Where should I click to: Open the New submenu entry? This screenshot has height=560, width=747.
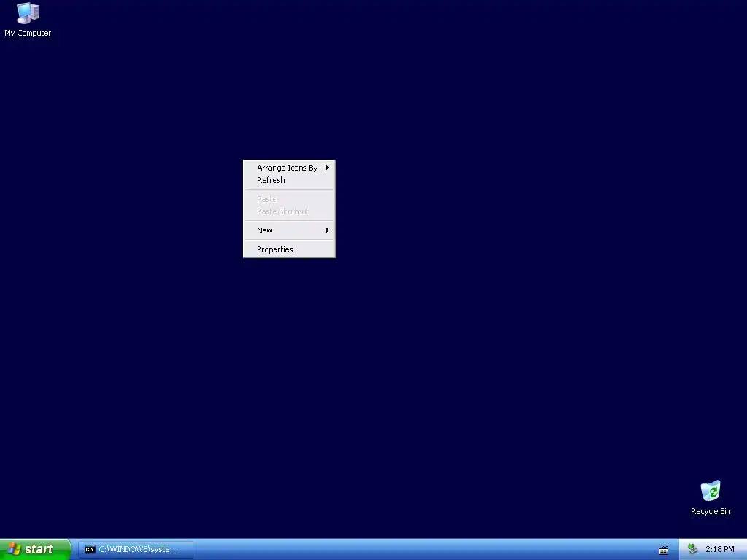point(289,230)
